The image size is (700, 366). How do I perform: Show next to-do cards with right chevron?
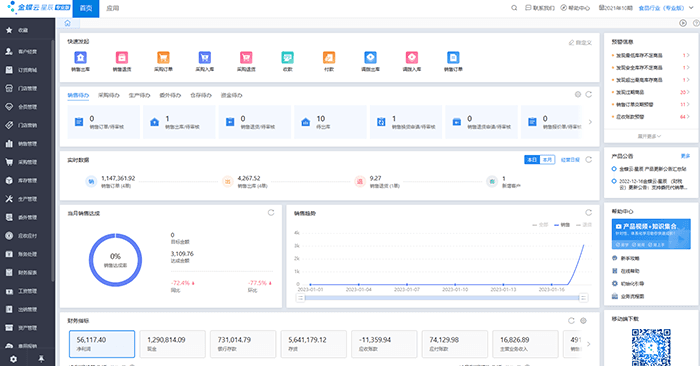click(x=590, y=122)
